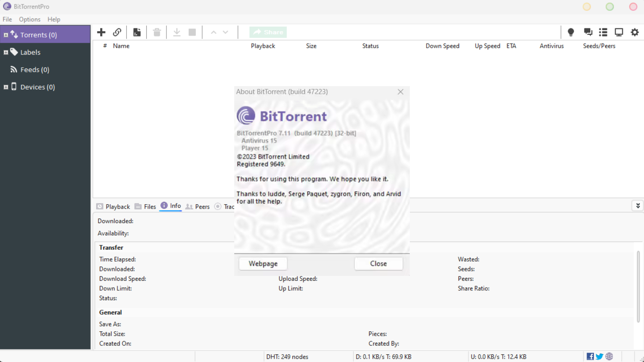644x362 pixels.
Task: Click the Webpage button in About dialog
Action: coord(263,264)
